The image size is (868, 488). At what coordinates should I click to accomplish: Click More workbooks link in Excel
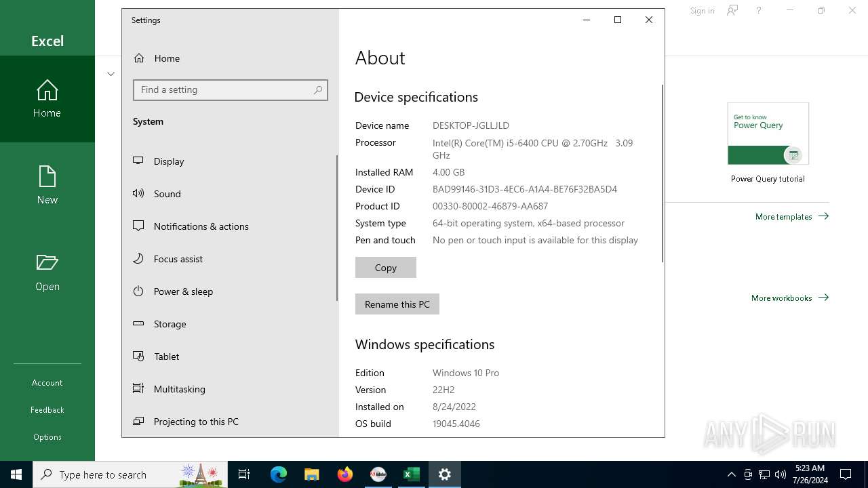click(790, 298)
